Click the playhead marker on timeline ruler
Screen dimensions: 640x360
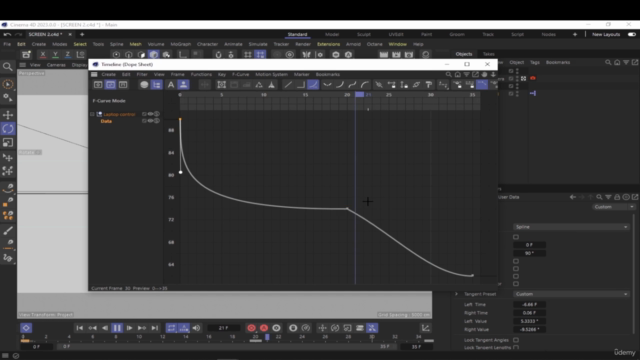tap(360, 94)
